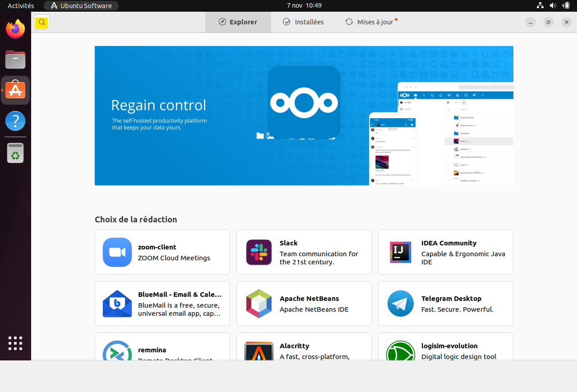Click the Apache NetBeans cube icon

[x=259, y=304]
